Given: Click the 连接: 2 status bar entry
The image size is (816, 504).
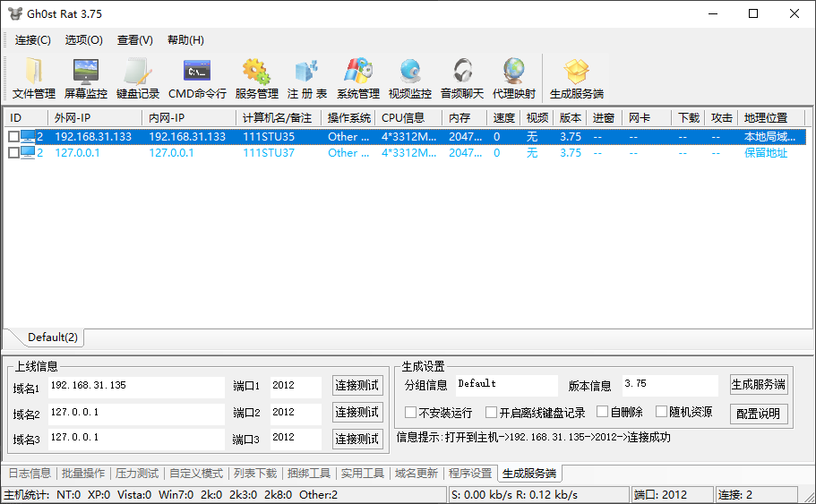Looking at the screenshot, I should 756,495.
